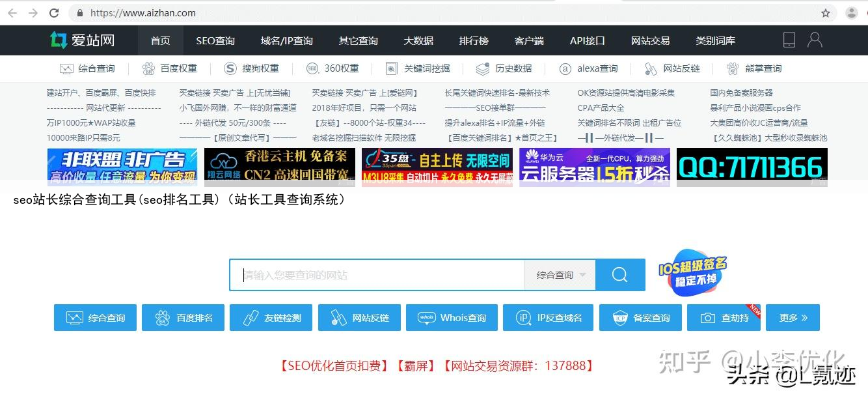Open the 域名/IP查询 menu
The width and height of the screenshot is (868, 398).
click(x=286, y=40)
